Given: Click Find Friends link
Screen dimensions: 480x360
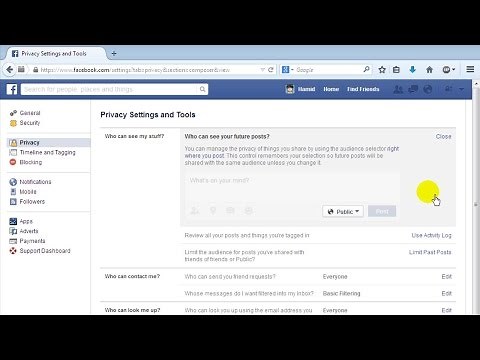Looking at the screenshot, I should 363,89.
